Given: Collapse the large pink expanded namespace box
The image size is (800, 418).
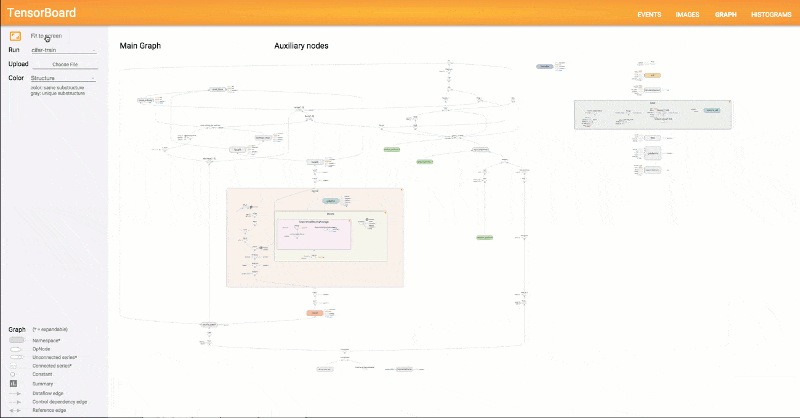Looking at the screenshot, I should tap(400, 190).
